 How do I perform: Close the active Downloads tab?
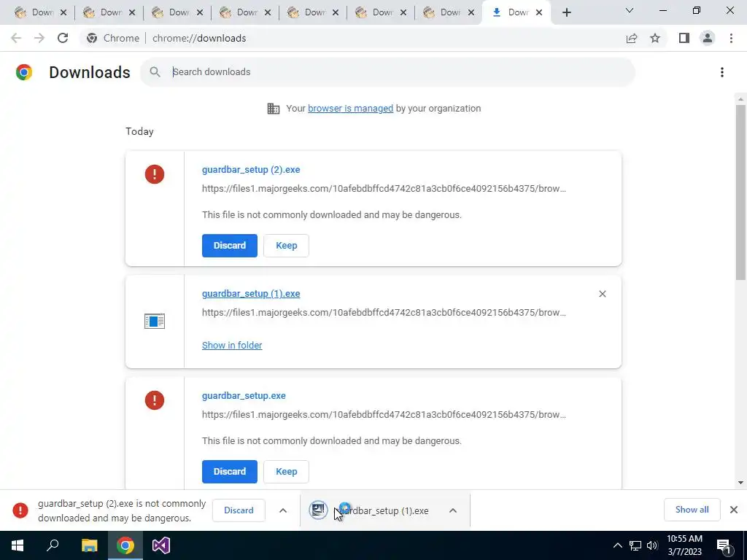pos(539,12)
